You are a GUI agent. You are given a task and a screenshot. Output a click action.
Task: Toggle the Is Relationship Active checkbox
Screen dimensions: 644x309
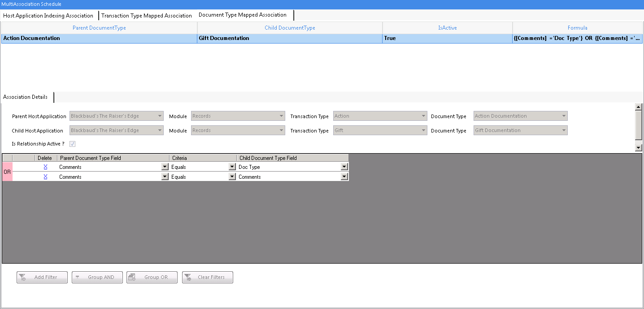coord(72,144)
